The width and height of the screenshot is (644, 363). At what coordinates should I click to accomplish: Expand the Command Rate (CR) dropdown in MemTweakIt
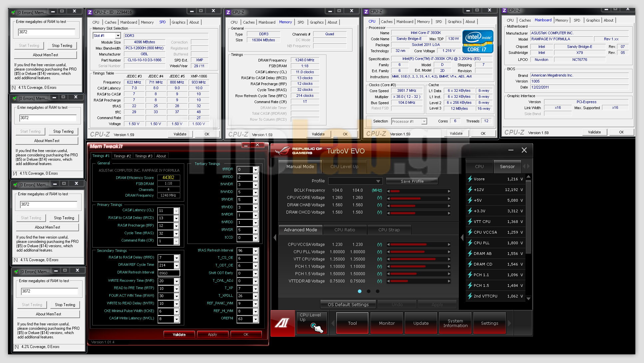176,241
